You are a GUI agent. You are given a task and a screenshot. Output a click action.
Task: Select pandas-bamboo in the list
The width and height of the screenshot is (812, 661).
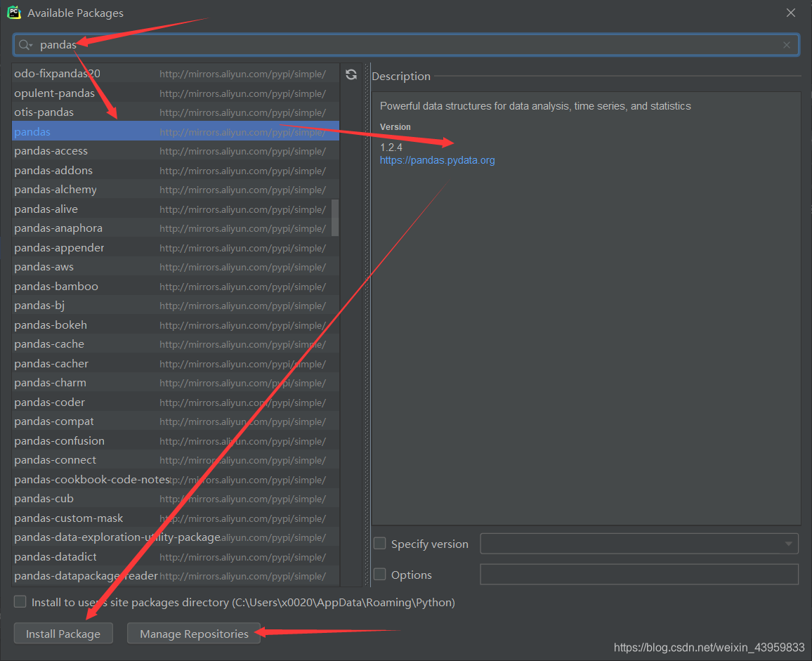point(176,286)
